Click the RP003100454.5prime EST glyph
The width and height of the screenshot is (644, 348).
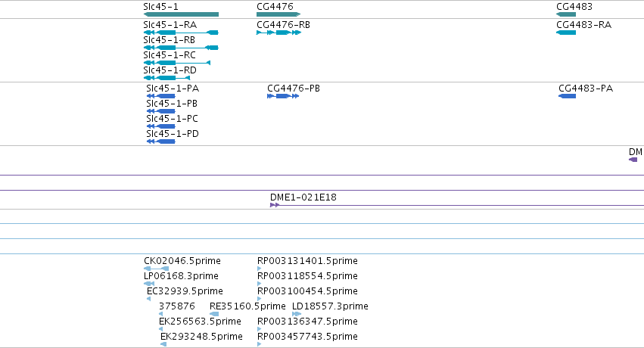coord(259,299)
